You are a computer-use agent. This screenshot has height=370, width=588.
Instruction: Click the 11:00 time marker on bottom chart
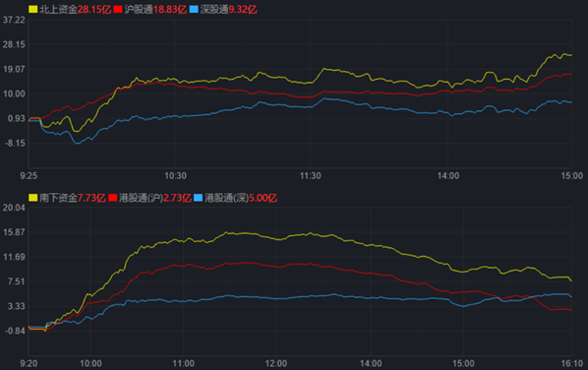(x=183, y=364)
